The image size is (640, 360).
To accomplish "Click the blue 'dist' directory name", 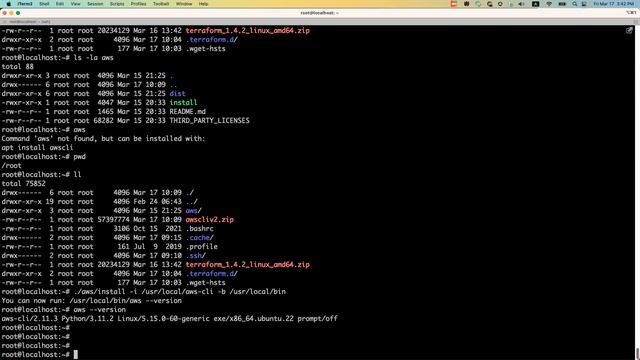I will 178,93.
